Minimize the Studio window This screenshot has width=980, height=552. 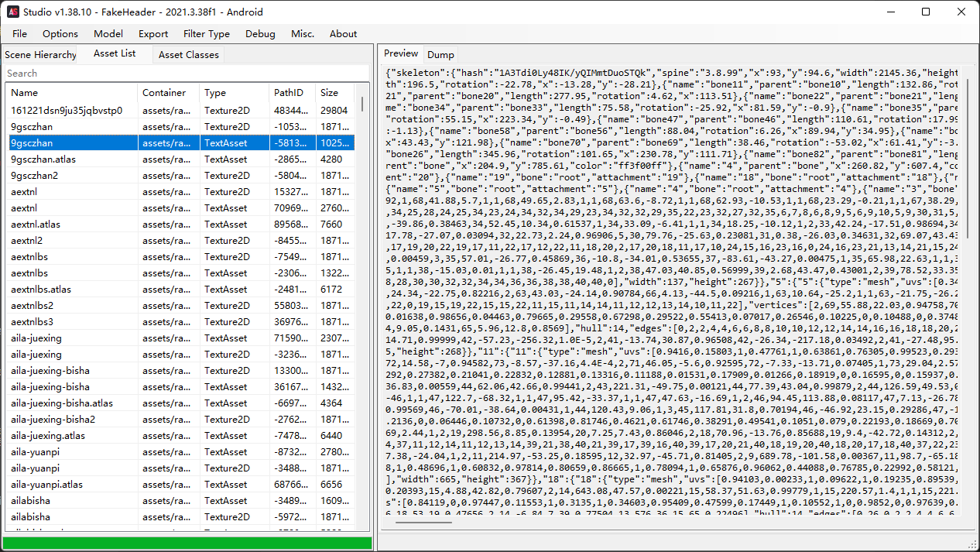(x=890, y=12)
